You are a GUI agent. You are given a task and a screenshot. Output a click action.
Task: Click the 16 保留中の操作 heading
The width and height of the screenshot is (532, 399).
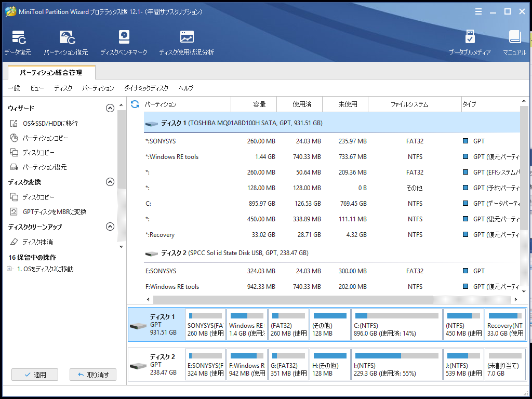(32, 258)
